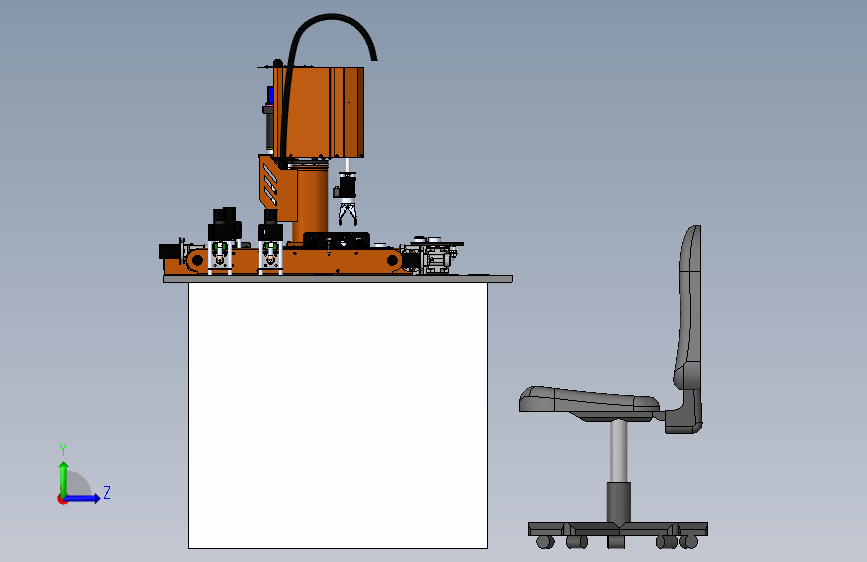867x562 pixels.
Task: Select the gray tabletop plate
Action: pyautogui.click(x=338, y=279)
